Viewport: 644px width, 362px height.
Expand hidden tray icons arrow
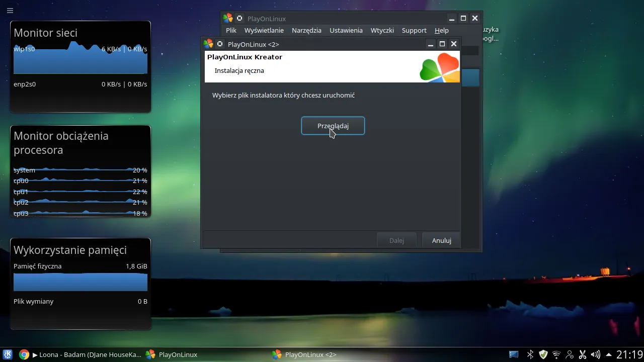click(x=608, y=354)
